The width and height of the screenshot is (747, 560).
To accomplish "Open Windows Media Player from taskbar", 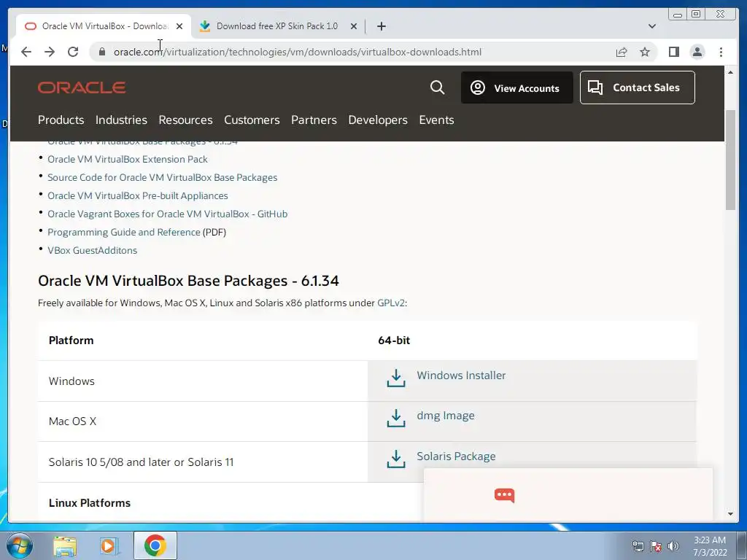I will (x=109, y=545).
